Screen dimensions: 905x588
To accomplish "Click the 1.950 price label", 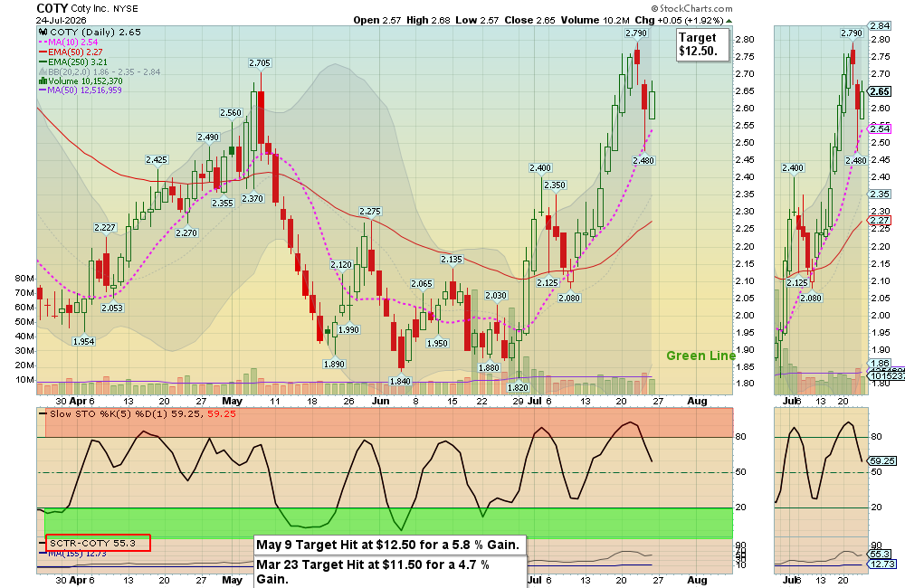I will point(437,344).
